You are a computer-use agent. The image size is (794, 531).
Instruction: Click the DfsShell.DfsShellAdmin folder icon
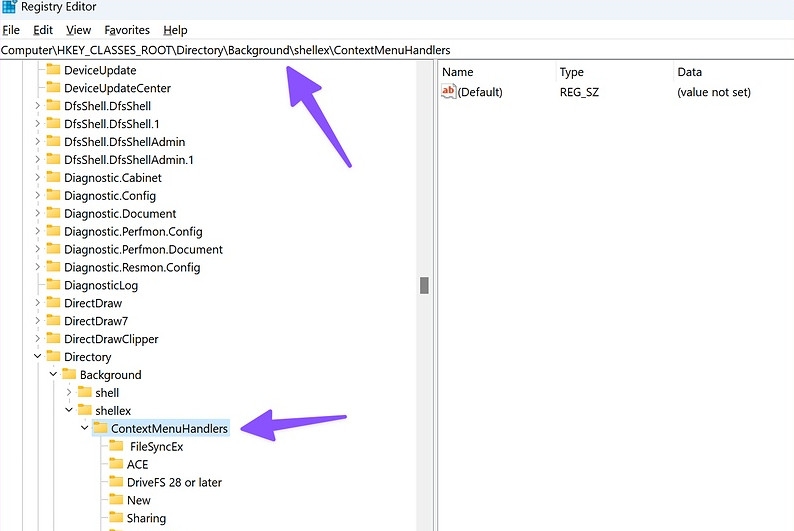coord(53,141)
